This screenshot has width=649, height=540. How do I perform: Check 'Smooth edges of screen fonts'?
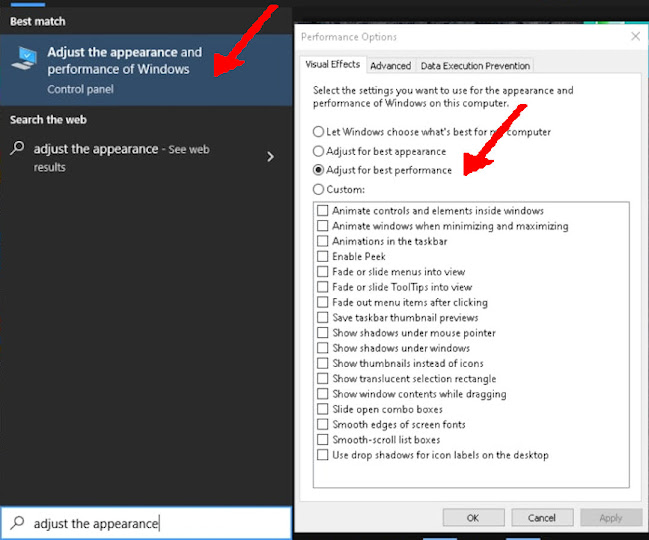pyautogui.click(x=322, y=425)
